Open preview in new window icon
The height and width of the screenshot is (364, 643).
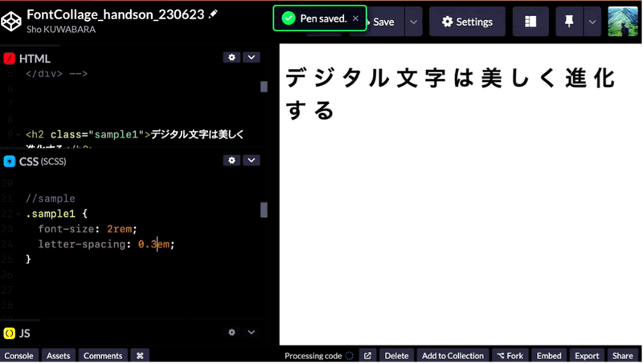pyautogui.click(x=368, y=355)
